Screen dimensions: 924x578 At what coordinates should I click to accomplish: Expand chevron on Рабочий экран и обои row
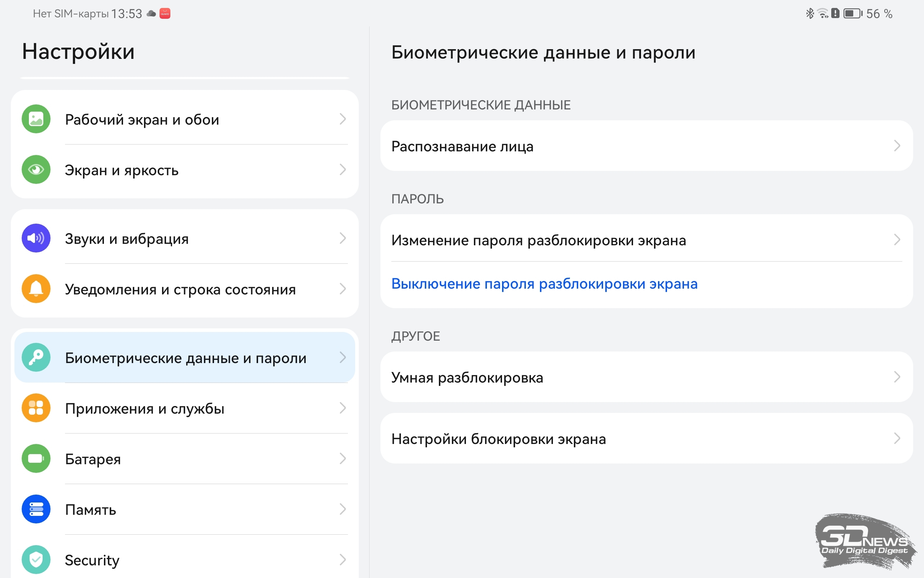(343, 119)
